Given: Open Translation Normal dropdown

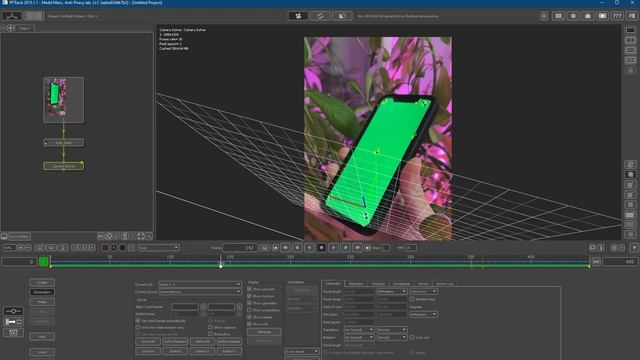Looking at the screenshot, I should point(391,330).
